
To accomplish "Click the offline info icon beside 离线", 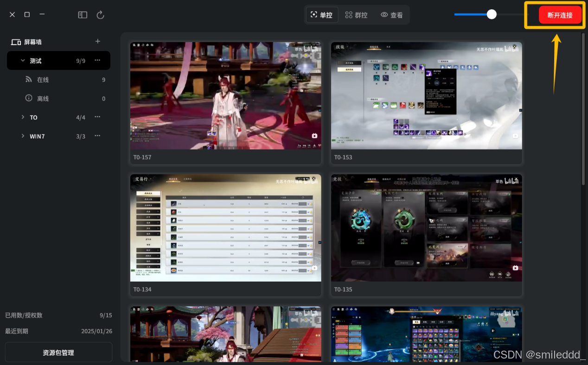I will (x=29, y=98).
